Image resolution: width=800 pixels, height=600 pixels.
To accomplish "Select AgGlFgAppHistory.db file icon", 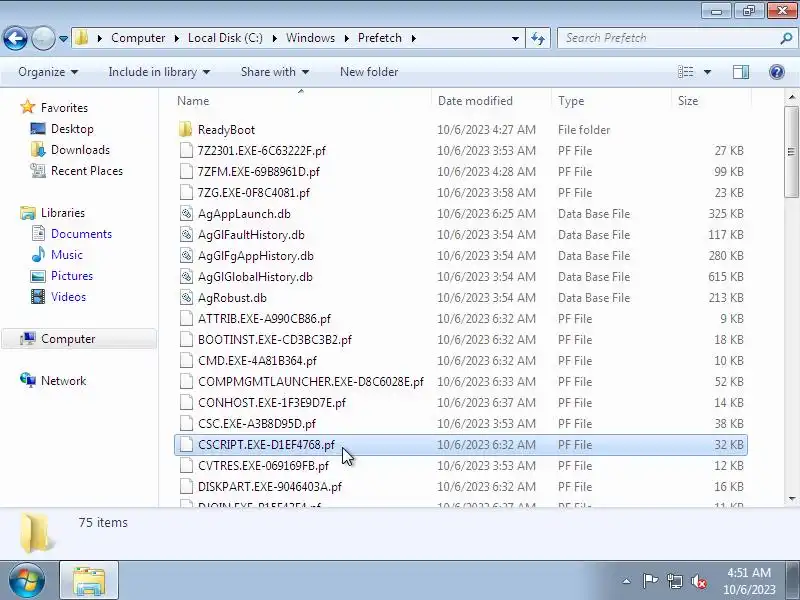I will pyautogui.click(x=186, y=256).
